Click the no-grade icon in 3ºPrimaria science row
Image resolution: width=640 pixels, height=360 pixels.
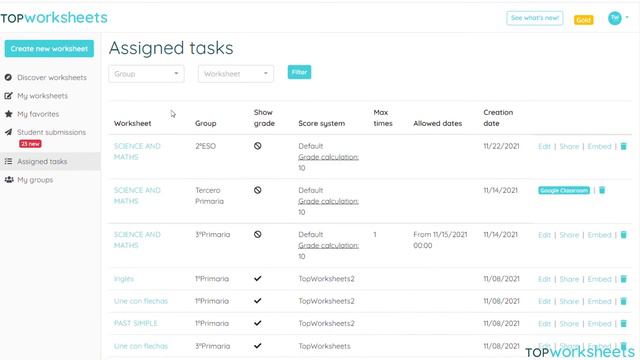(258, 234)
